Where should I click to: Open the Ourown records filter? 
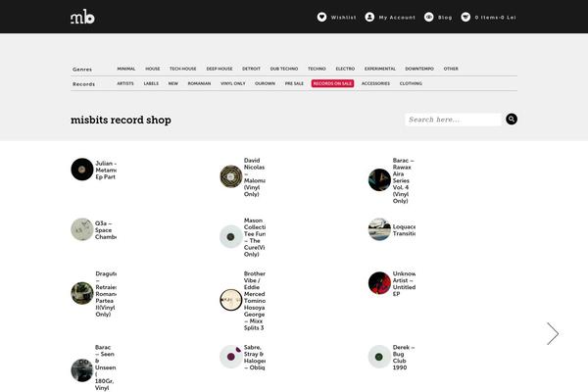pos(266,83)
